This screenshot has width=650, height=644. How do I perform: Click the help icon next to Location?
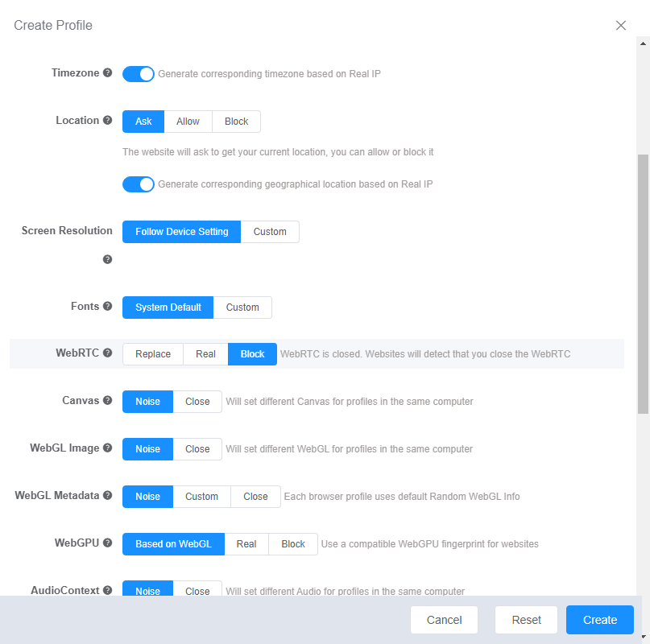coord(108,121)
